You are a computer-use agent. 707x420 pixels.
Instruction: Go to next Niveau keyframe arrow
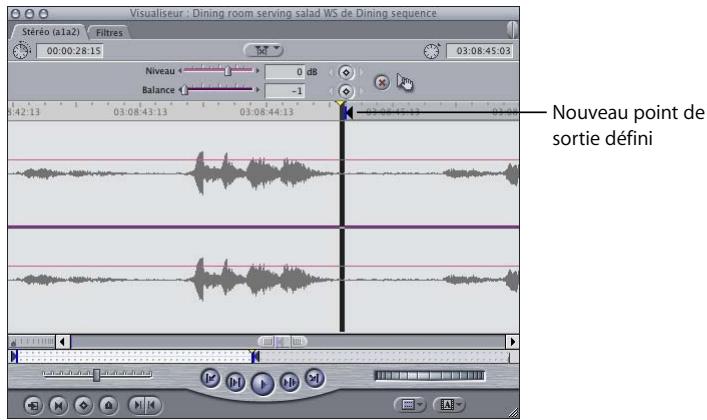pos(361,72)
